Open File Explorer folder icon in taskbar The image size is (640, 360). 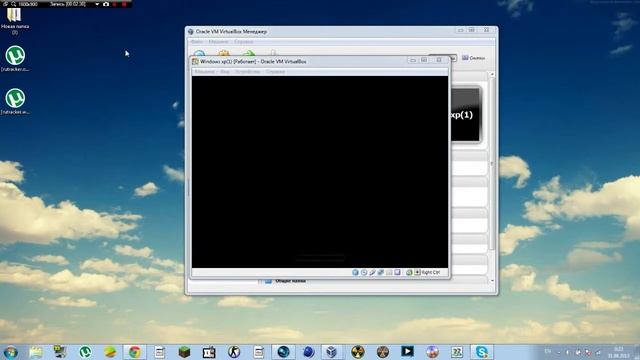[x=36, y=352]
